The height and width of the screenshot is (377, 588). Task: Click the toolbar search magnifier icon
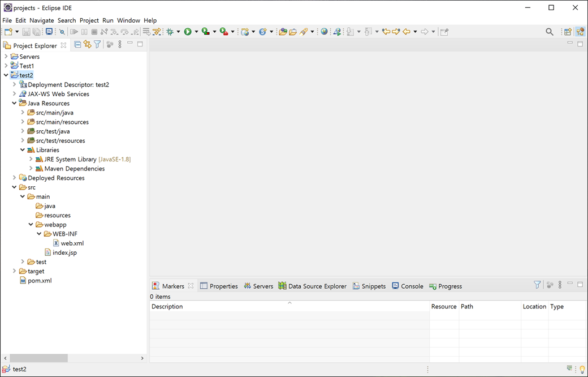550,32
